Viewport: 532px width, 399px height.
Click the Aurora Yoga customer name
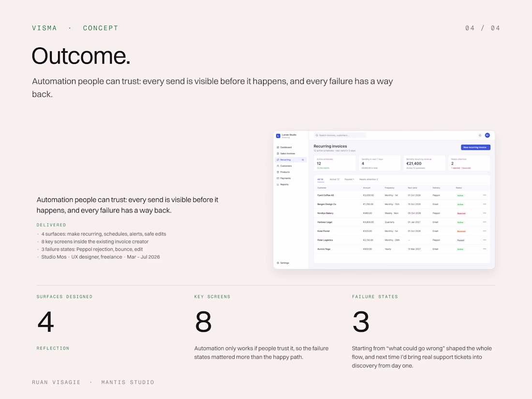(x=324, y=249)
